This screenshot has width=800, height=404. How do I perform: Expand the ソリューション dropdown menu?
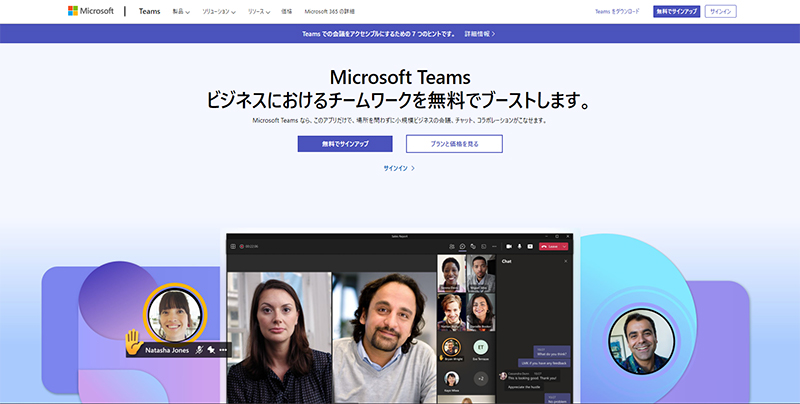coord(219,11)
